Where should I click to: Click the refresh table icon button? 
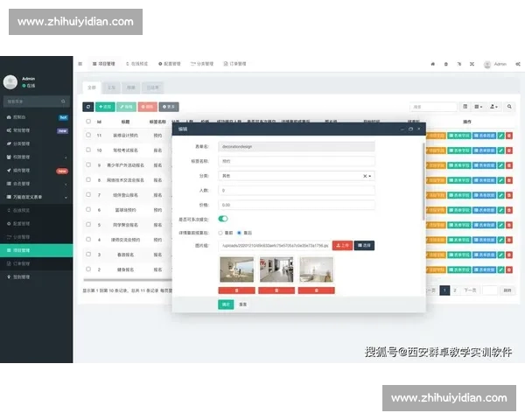pos(88,107)
